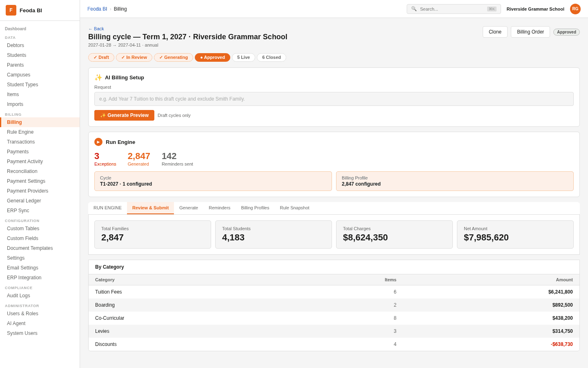The width and height of the screenshot is (588, 368).
Task: Switch to the Billing Profiles tab
Action: point(255,208)
